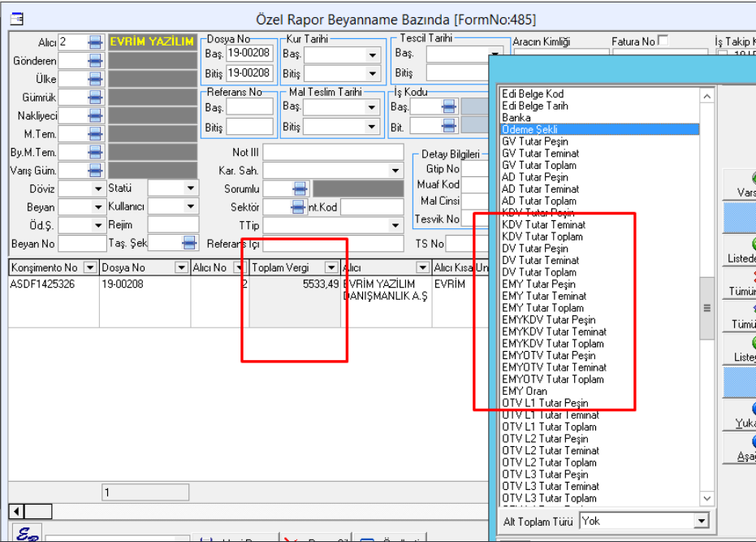
Task: Click the Not III input field
Action: point(333,153)
